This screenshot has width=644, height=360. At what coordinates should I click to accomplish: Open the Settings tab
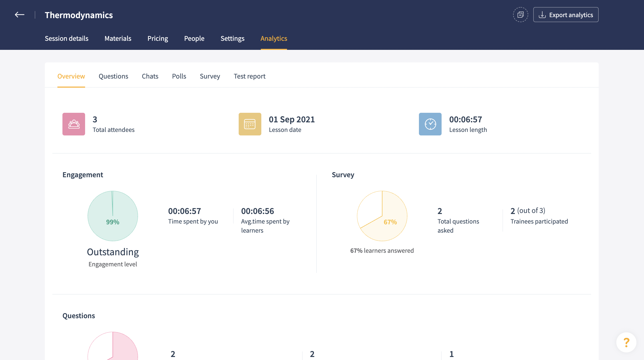232,38
